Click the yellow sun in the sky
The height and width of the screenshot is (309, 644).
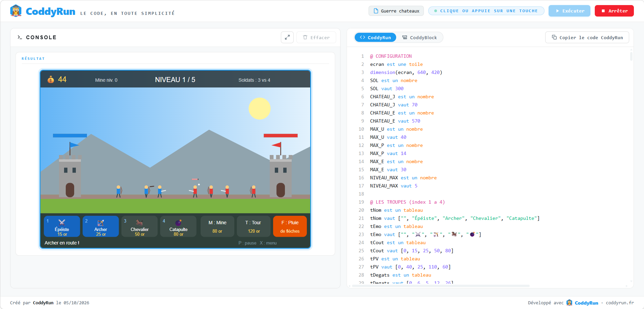[x=260, y=108]
